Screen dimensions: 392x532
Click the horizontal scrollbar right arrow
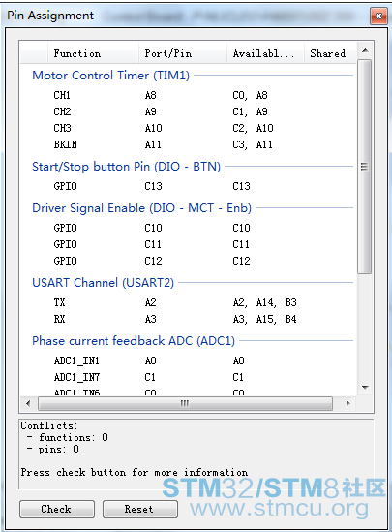click(347, 403)
